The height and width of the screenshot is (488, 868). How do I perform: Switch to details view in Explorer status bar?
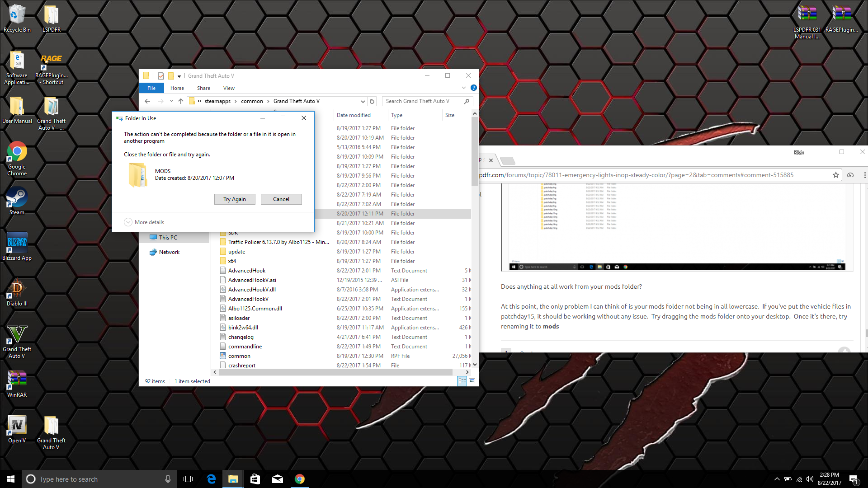[462, 381]
